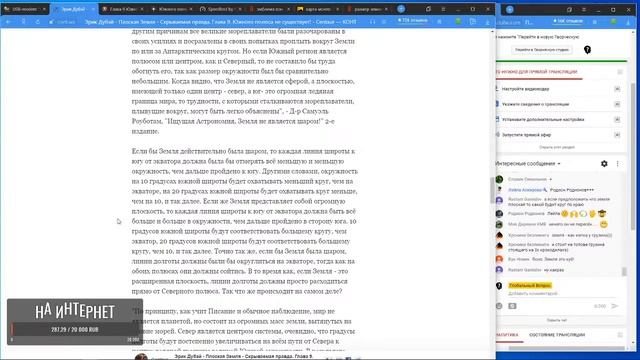Image resolution: width=640 pixels, height=360 pixels.
Task: Open the left browser menu (hamburger) icon
Action: 443,9
